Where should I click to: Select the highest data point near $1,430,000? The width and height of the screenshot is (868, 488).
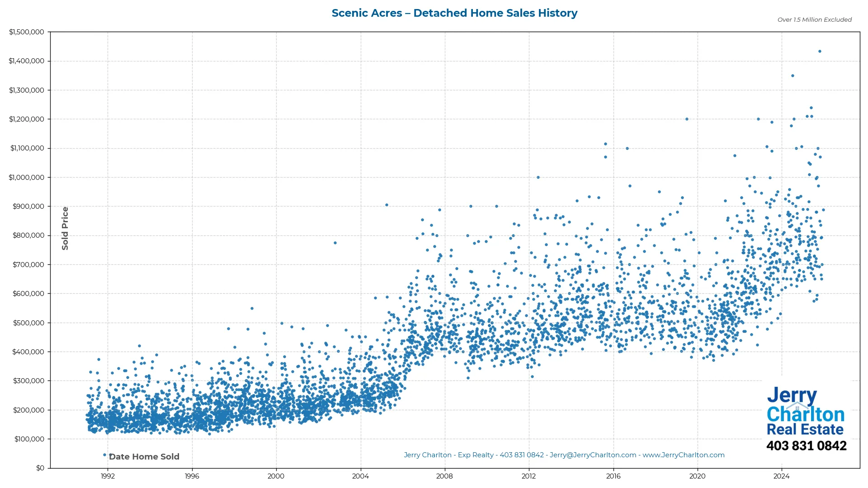821,51
